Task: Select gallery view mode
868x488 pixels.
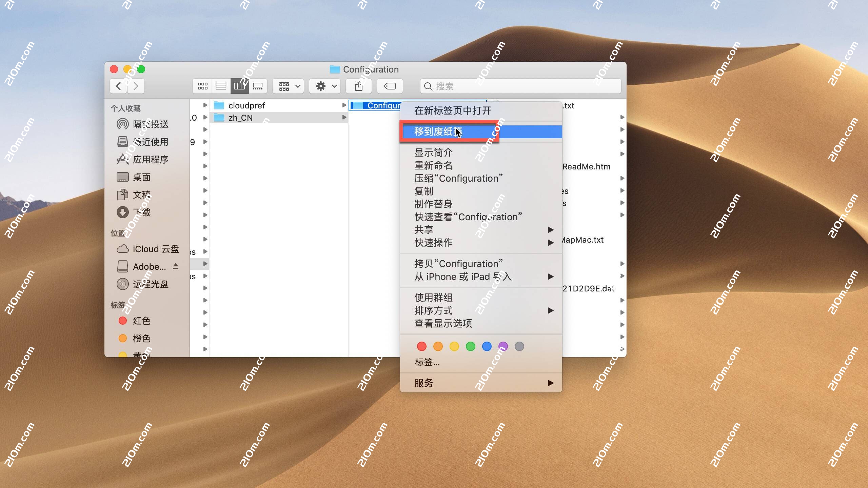Action: (x=258, y=86)
